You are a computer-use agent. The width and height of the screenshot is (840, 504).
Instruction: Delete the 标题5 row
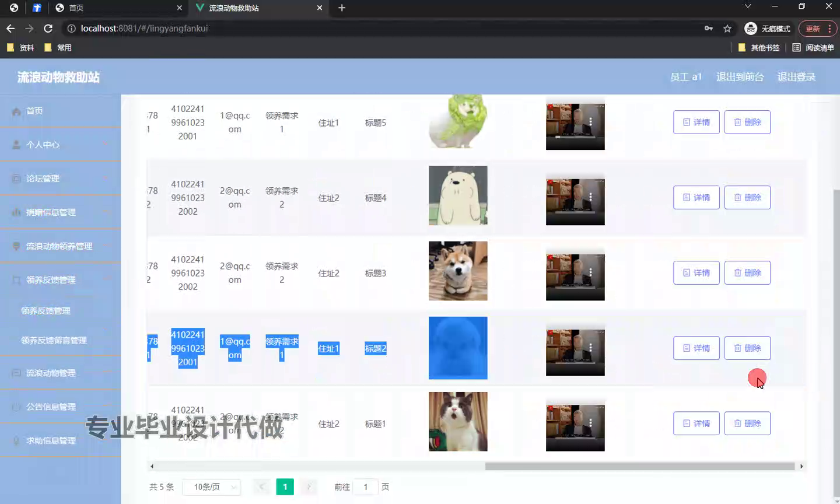tap(747, 122)
